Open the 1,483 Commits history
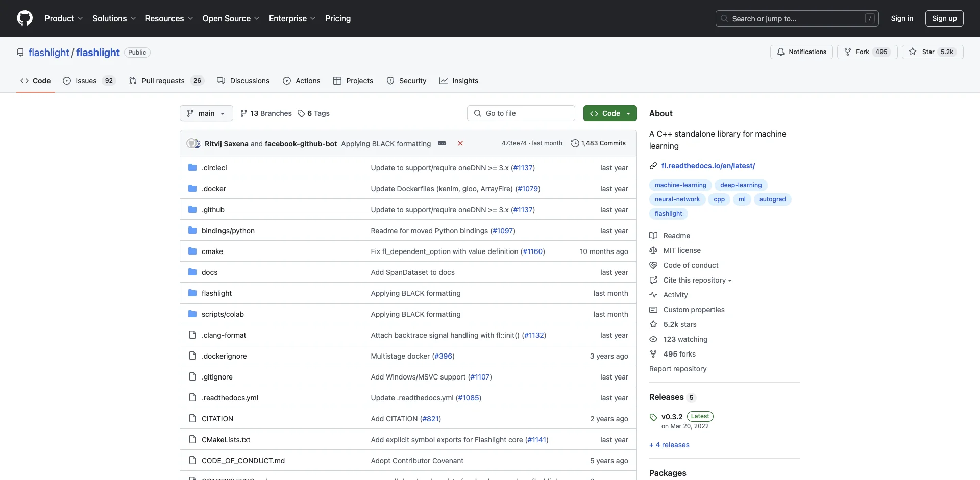Image resolution: width=980 pixels, height=480 pixels. 598,144
